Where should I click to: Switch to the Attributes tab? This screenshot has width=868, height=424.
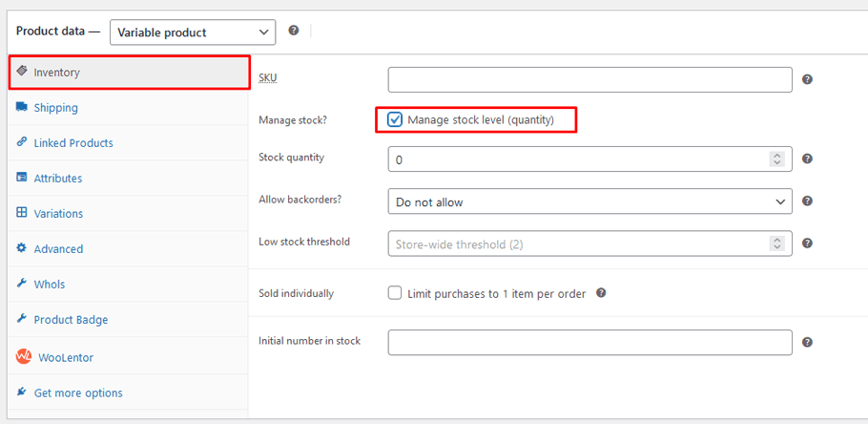[129, 179]
